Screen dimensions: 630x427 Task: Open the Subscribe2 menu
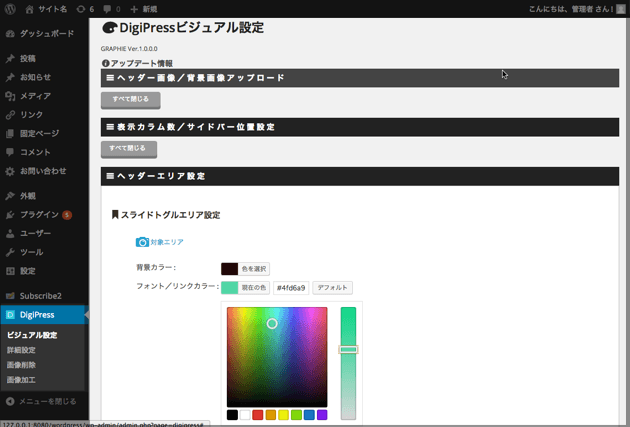(x=41, y=296)
